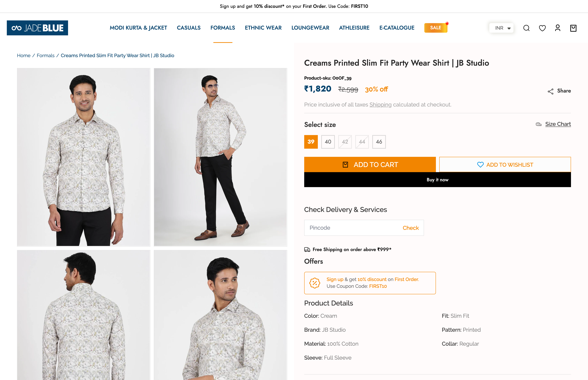Open your wishlist via the heart icon
This screenshot has height=380, width=588.
(542, 28)
